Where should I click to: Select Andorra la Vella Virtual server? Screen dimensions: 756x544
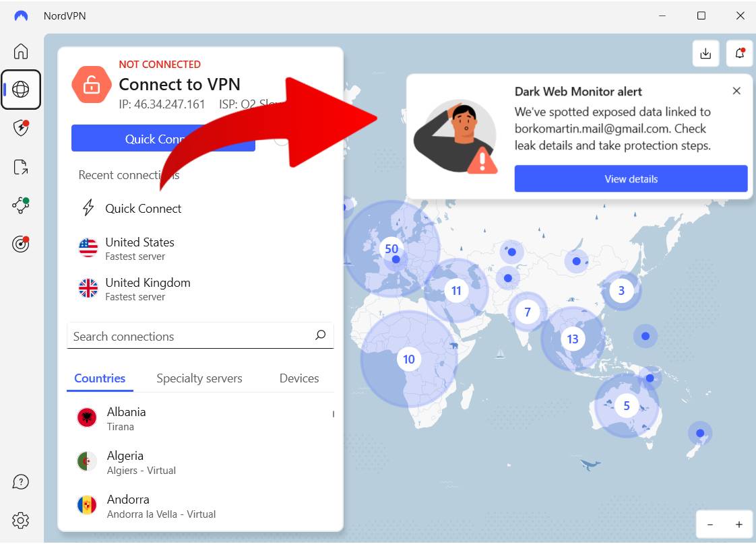pos(200,506)
